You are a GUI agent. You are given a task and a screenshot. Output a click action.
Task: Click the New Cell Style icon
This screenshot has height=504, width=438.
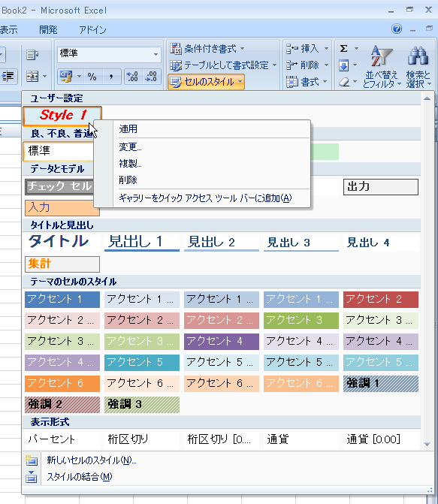click(32, 460)
